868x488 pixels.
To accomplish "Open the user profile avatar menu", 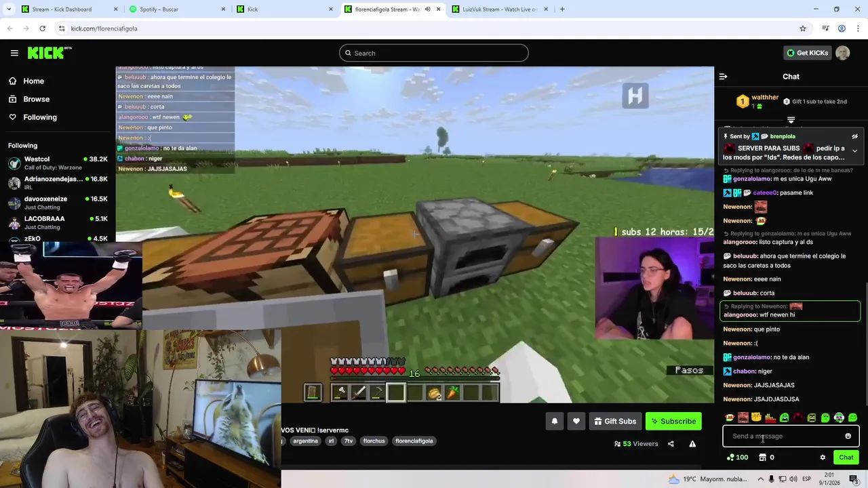I will point(842,53).
